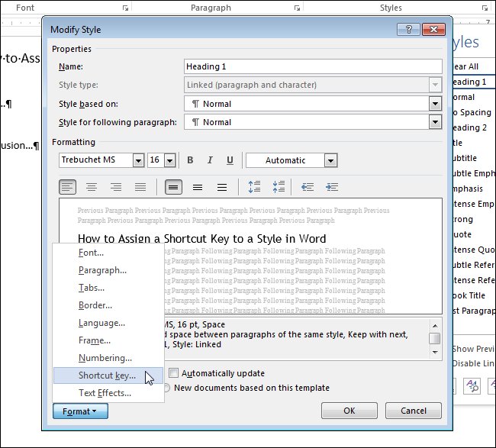This screenshot has height=448, width=496.
Task: Choose 1.5 line spacing
Action: pyautogui.click(x=198, y=187)
